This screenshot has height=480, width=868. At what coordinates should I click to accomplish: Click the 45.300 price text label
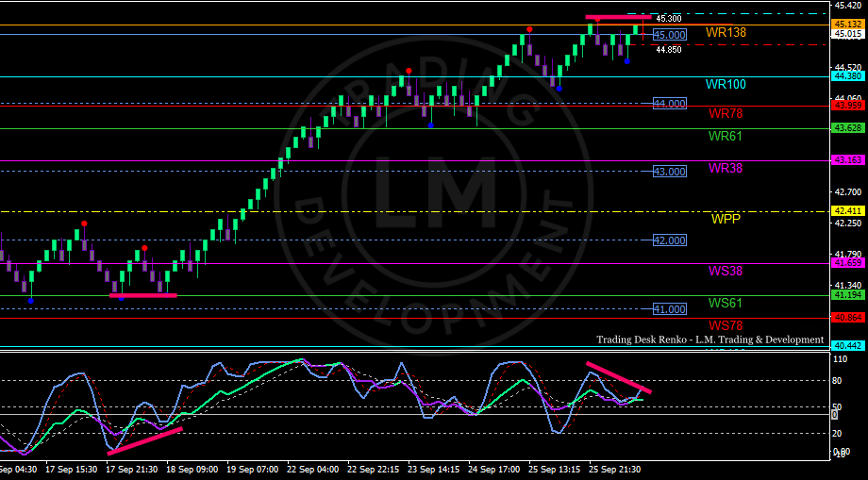(x=669, y=19)
